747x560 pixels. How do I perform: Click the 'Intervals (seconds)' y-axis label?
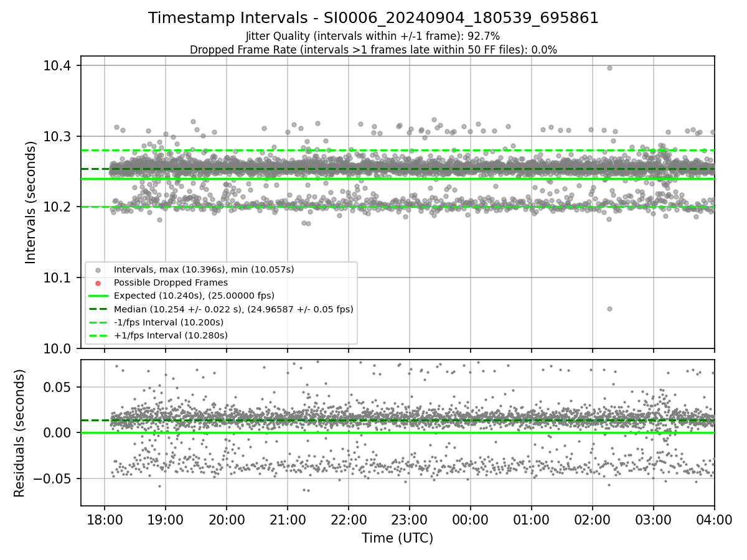[x=31, y=202]
